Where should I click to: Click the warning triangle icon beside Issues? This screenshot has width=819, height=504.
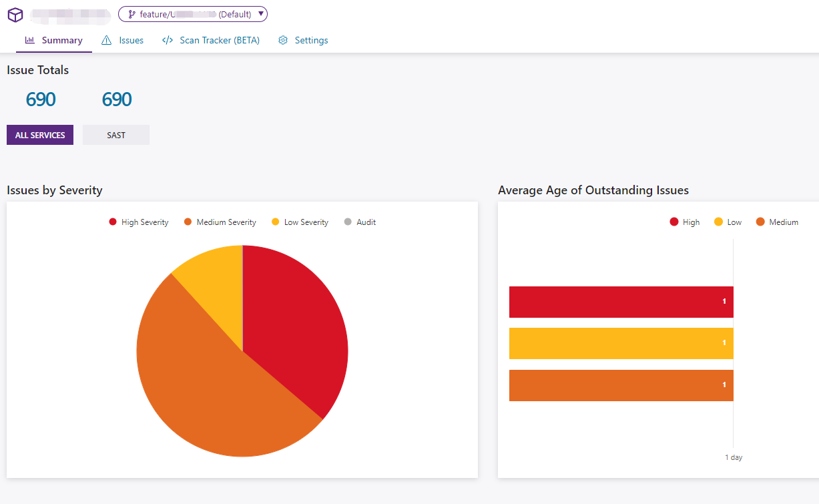point(107,40)
